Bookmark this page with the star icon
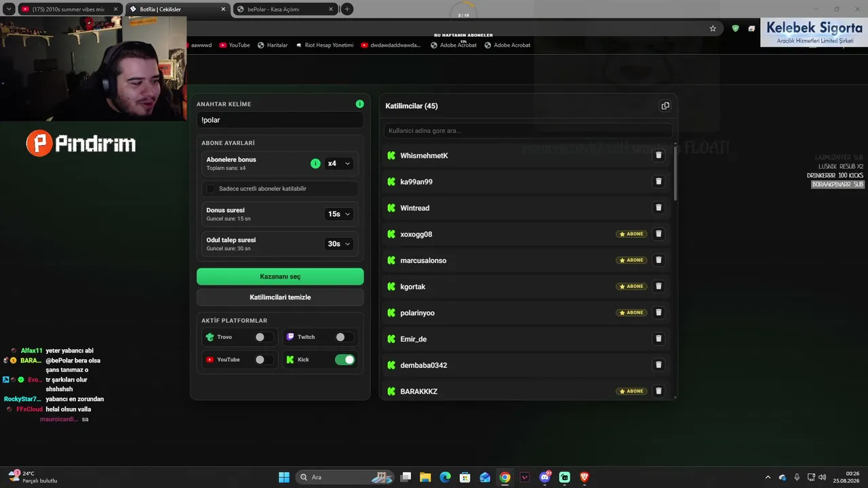Image resolution: width=868 pixels, height=488 pixels. point(713,28)
